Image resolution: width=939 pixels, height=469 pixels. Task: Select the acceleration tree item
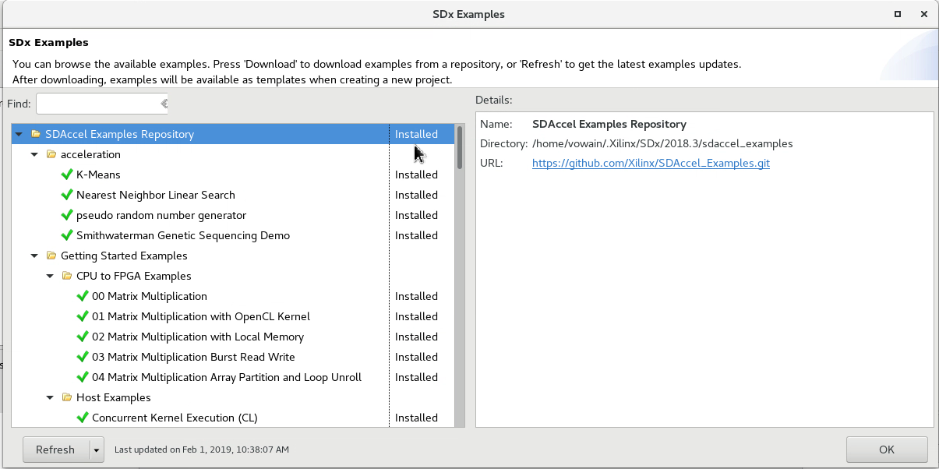click(90, 155)
